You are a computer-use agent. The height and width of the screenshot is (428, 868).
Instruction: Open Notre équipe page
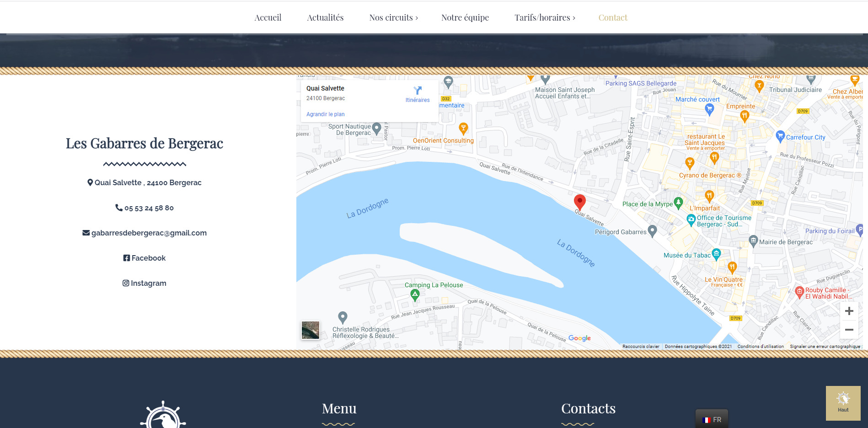point(465,17)
